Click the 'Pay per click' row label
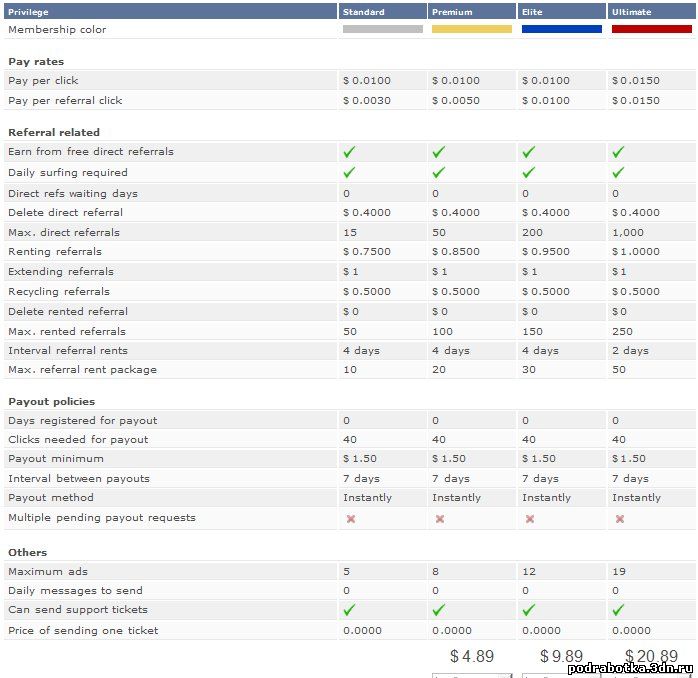698x678 pixels. [x=43, y=81]
